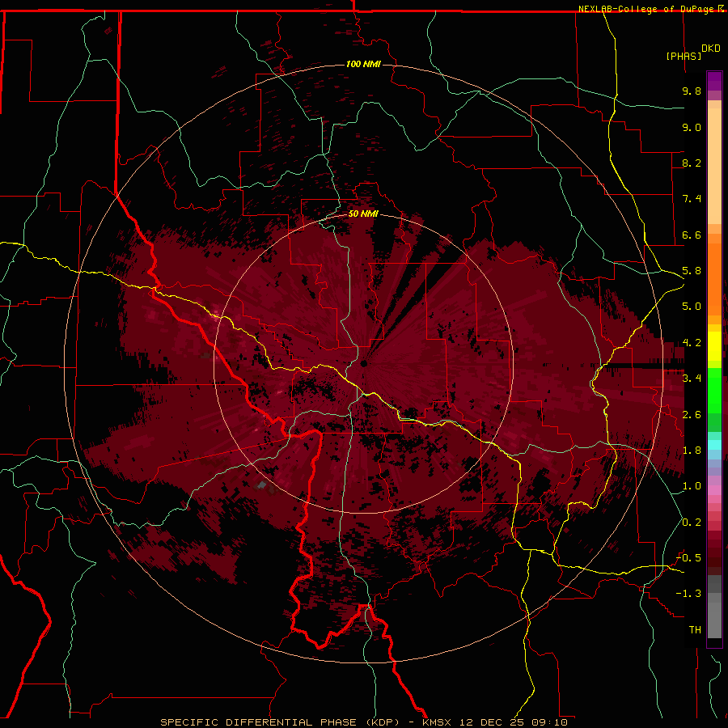Click the 4.2 value on the color scale
Screen dimensions: 728x728
(692, 343)
